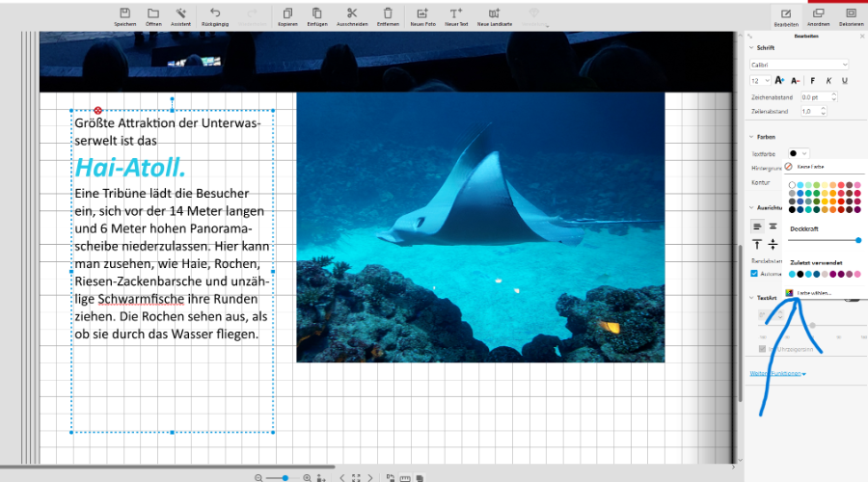
Task: Click the zoom-in magnifier in bottom bar
Action: [307, 477]
